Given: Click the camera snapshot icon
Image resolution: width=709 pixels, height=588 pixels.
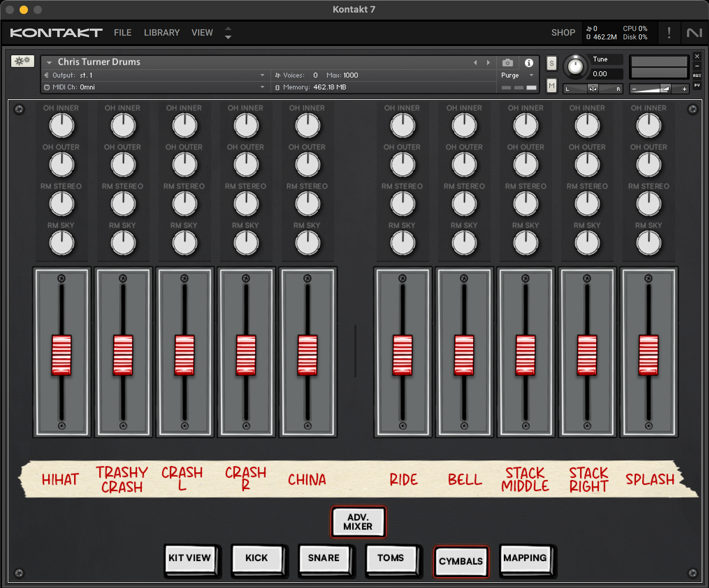Looking at the screenshot, I should [x=508, y=63].
